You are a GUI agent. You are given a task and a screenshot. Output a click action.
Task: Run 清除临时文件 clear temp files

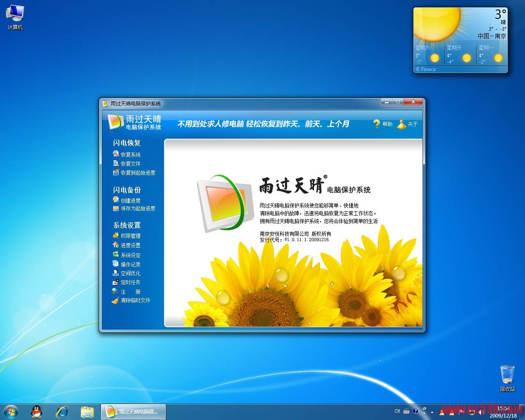click(131, 300)
